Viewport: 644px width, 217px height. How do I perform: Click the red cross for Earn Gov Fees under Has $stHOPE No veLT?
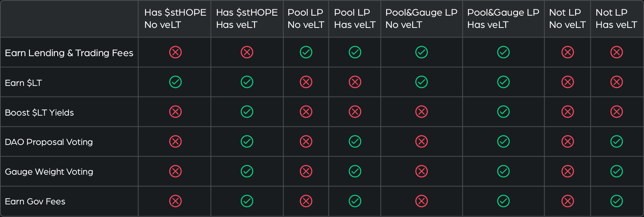176,201
